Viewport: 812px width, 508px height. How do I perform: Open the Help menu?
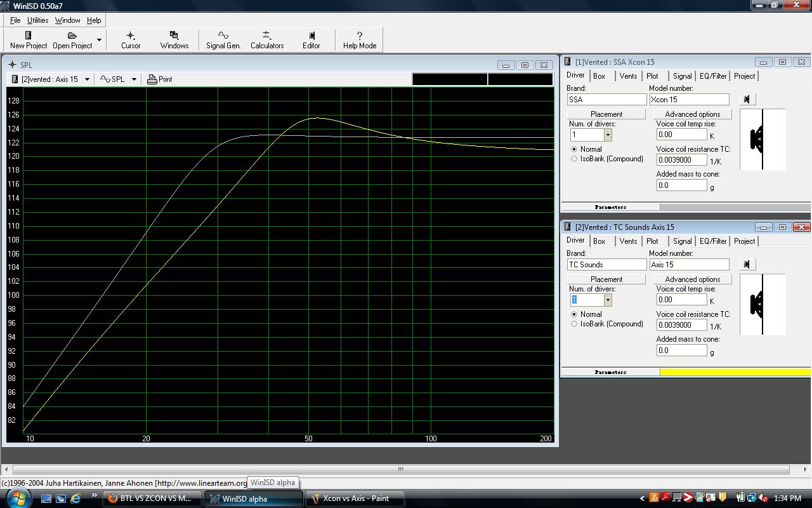tap(94, 20)
